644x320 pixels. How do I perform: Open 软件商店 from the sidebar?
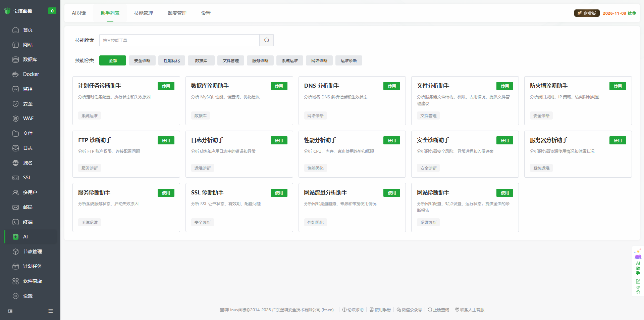32,281
